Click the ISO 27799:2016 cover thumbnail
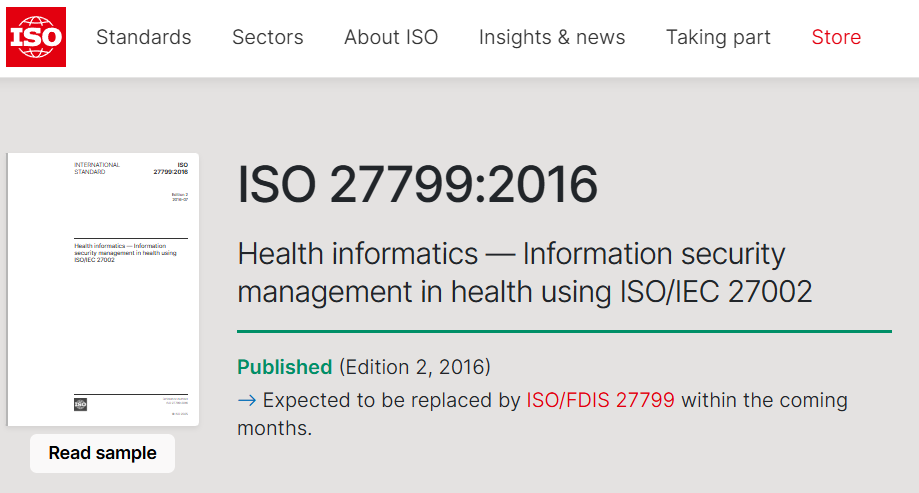This screenshot has height=493, width=919. [x=103, y=289]
